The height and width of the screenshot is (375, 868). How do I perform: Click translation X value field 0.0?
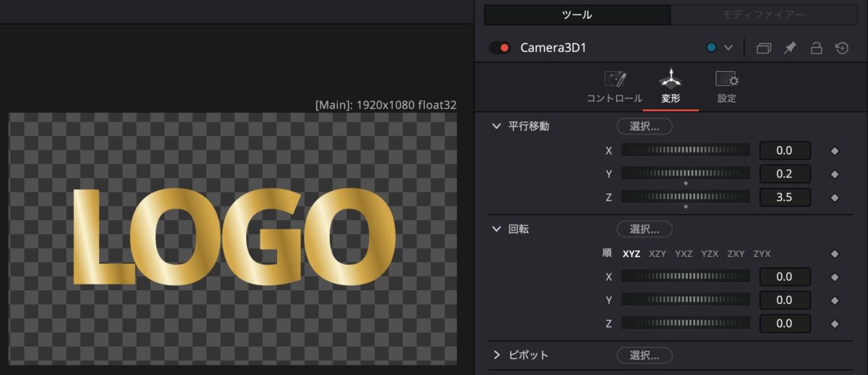point(785,151)
